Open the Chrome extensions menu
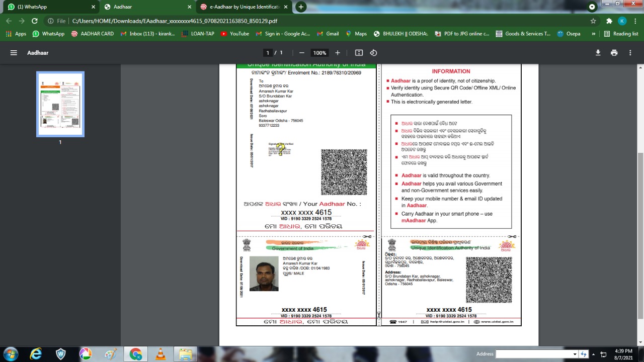The height and width of the screenshot is (362, 644). (609, 21)
